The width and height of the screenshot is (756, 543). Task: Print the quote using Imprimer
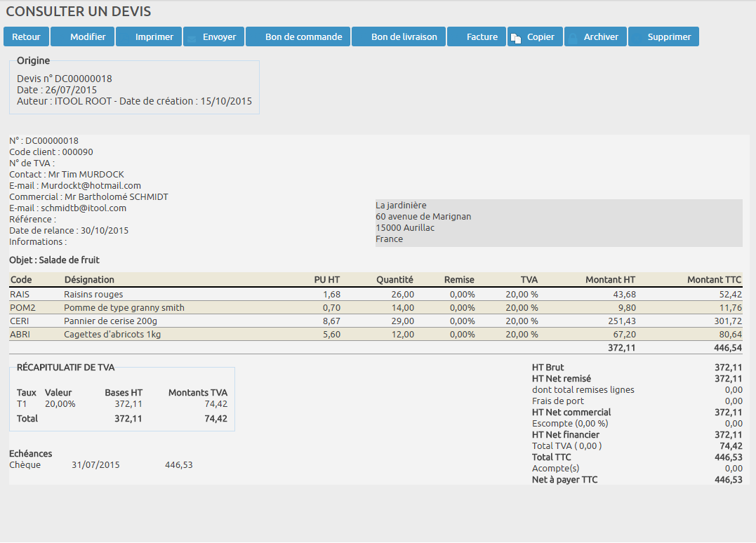pyautogui.click(x=148, y=37)
